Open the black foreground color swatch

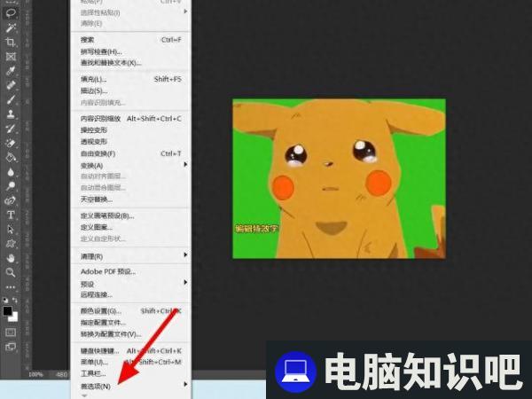tap(7, 311)
